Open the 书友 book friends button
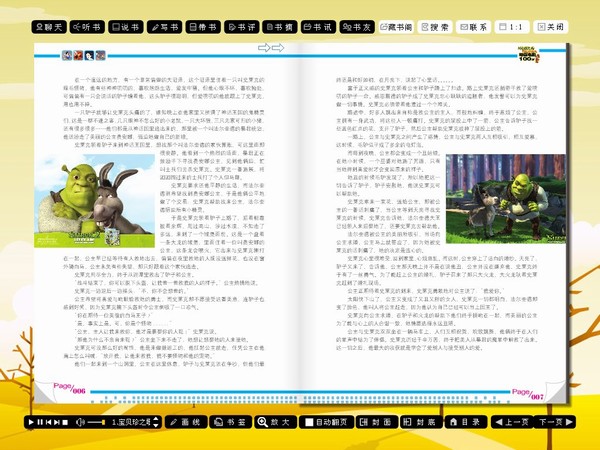 tap(357, 27)
